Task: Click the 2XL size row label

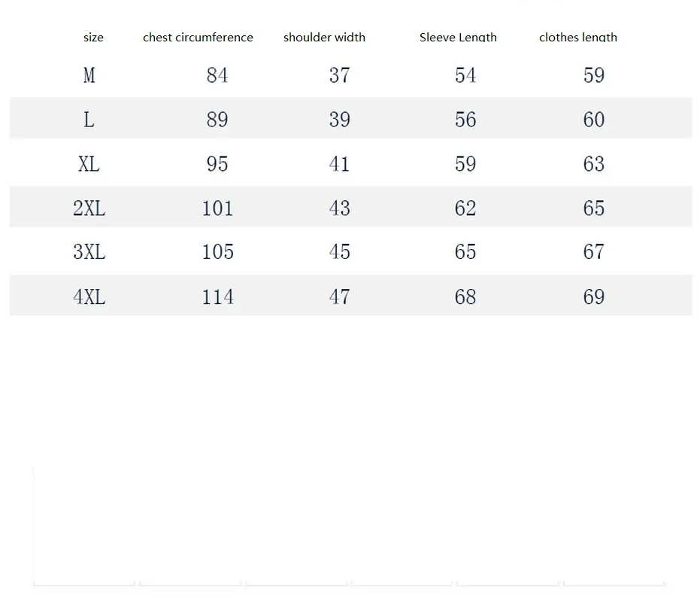Action: click(x=89, y=208)
